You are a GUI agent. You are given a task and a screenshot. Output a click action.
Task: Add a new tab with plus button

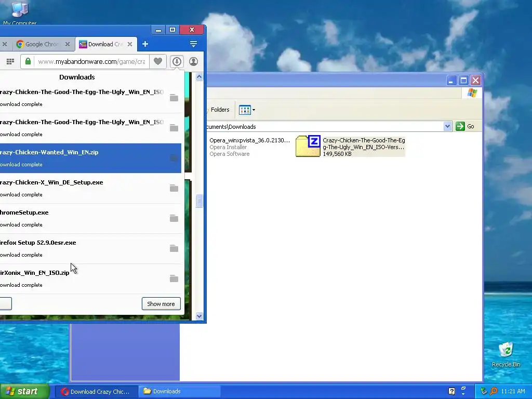pyautogui.click(x=145, y=44)
